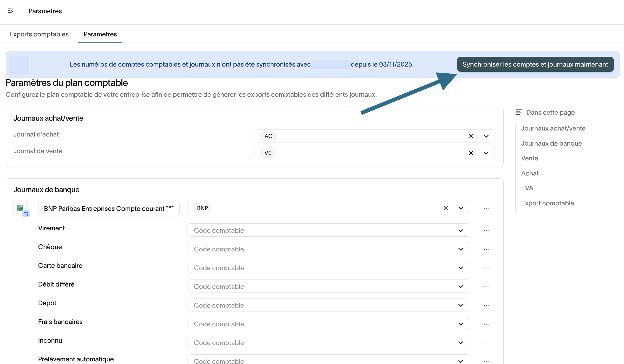The height and width of the screenshot is (364, 624).
Task: Switch to the Exports comptables tab
Action: coord(39,34)
